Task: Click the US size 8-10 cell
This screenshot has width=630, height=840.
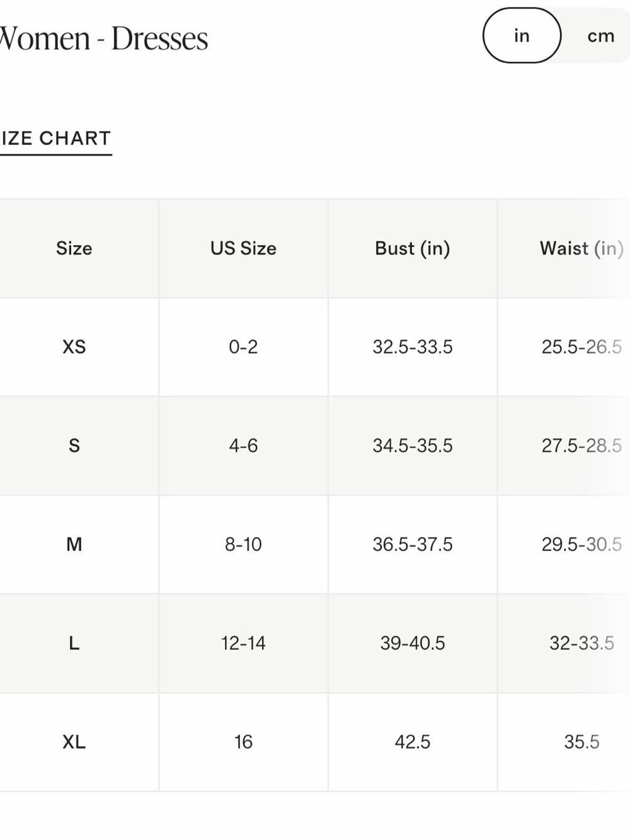Action: click(243, 544)
